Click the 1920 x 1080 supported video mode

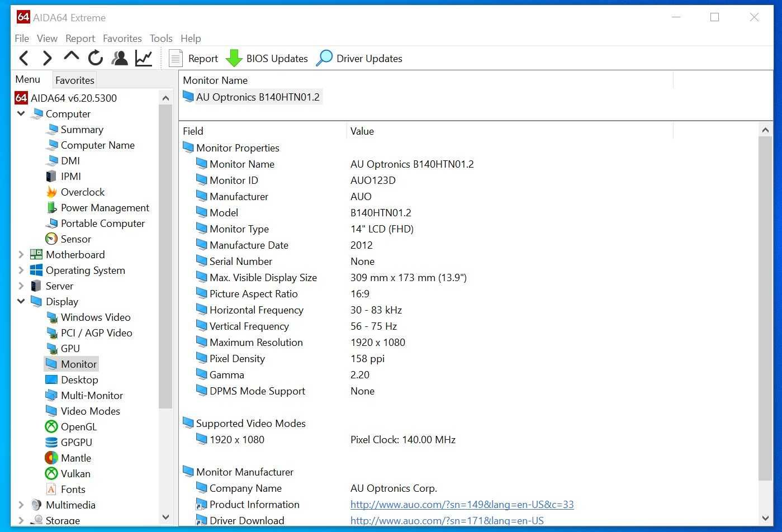point(237,440)
